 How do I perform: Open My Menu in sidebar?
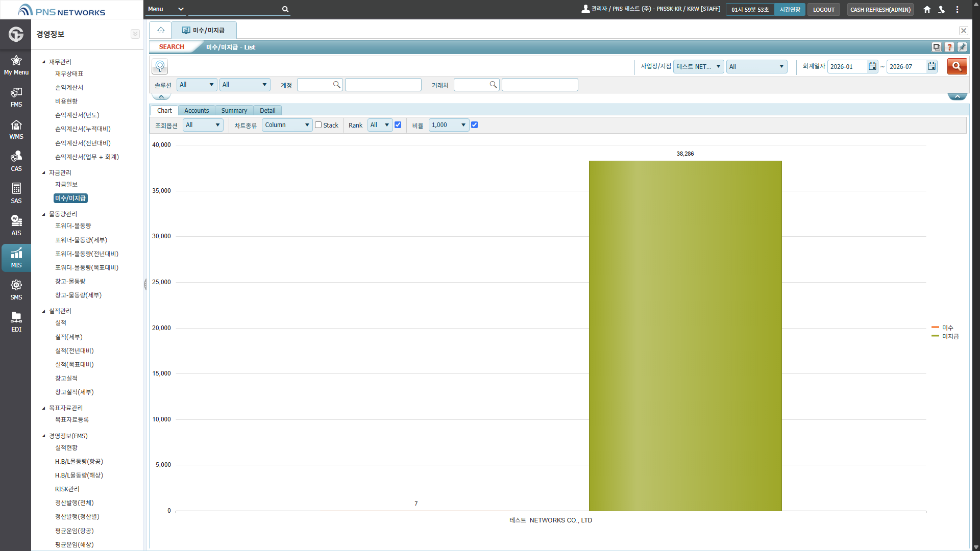pos(16,65)
